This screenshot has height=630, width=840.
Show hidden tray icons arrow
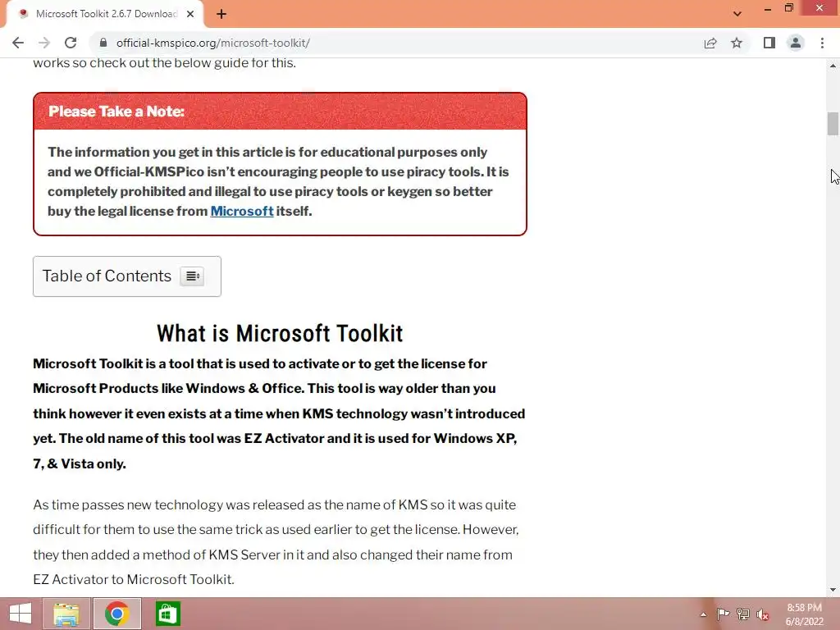coord(703,614)
